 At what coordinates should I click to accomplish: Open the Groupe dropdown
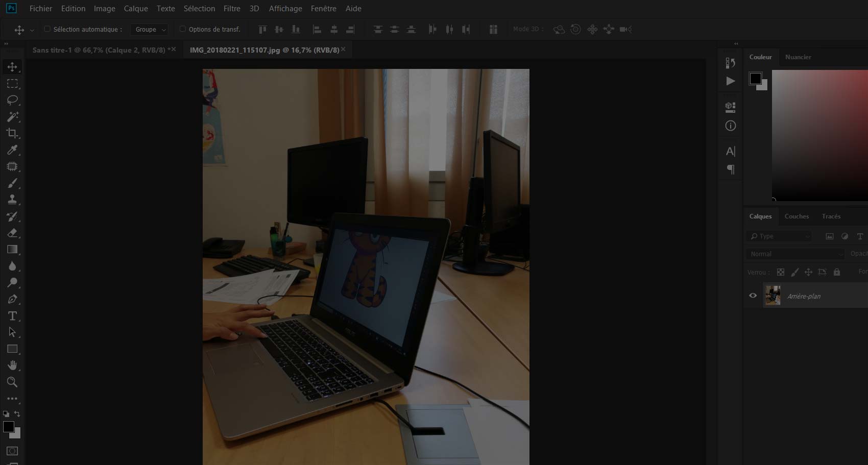coord(149,30)
